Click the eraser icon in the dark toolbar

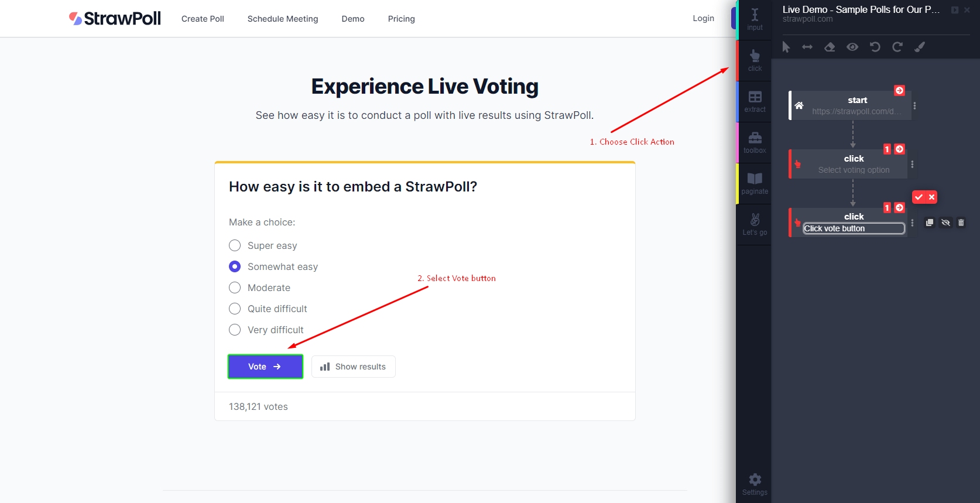click(830, 47)
